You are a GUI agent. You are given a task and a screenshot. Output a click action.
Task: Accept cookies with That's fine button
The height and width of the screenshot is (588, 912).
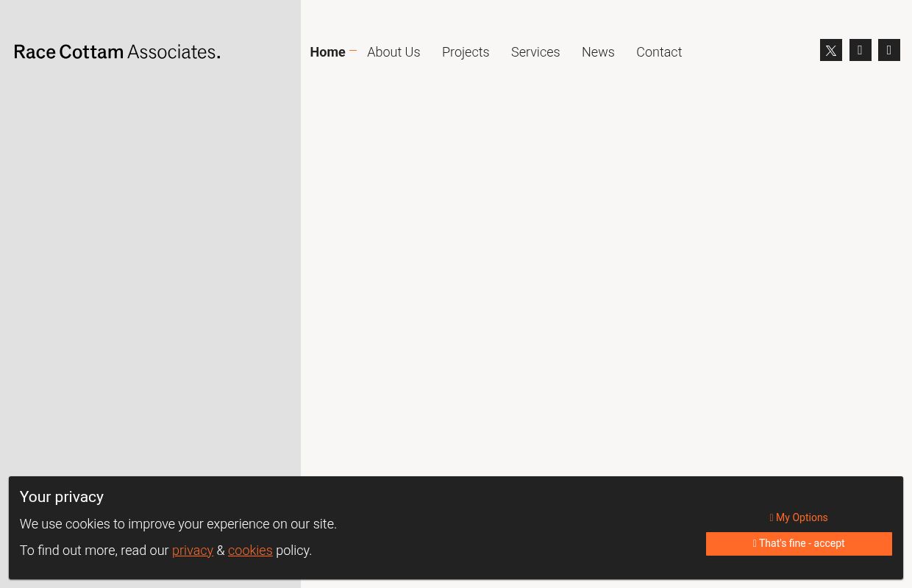pos(801,544)
